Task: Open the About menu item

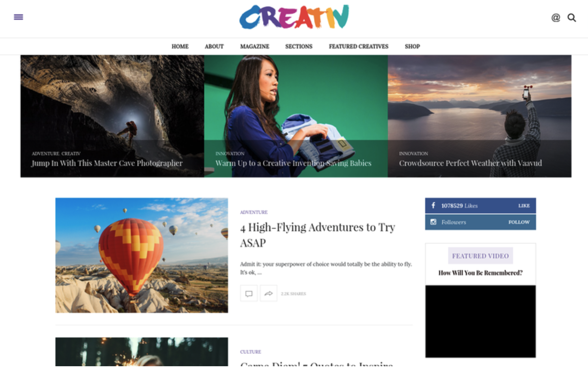Action: tap(214, 47)
